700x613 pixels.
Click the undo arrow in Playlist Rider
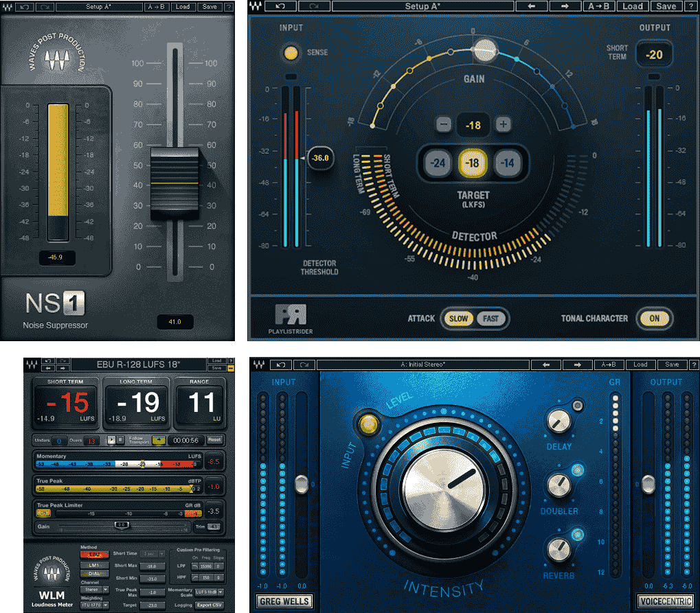pyautogui.click(x=280, y=6)
